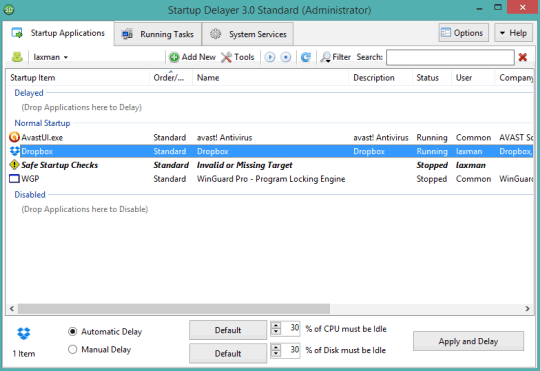Click into the Search input field
This screenshot has height=371, width=540.
point(450,57)
